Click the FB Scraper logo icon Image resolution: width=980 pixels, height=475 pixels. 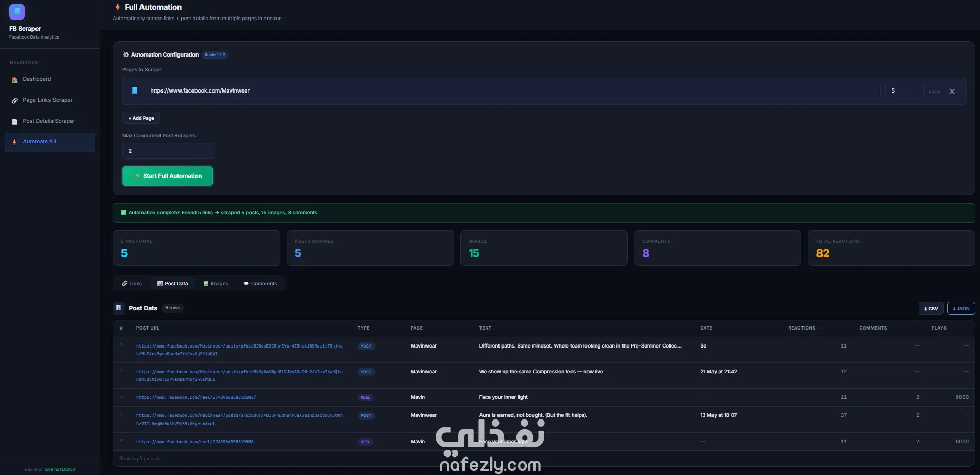pyautogui.click(x=17, y=11)
